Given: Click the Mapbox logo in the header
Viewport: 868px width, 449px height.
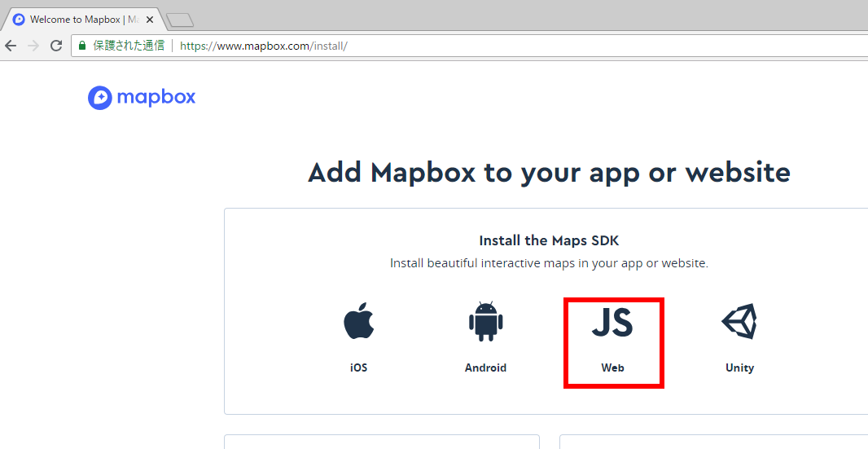Looking at the screenshot, I should 142,98.
